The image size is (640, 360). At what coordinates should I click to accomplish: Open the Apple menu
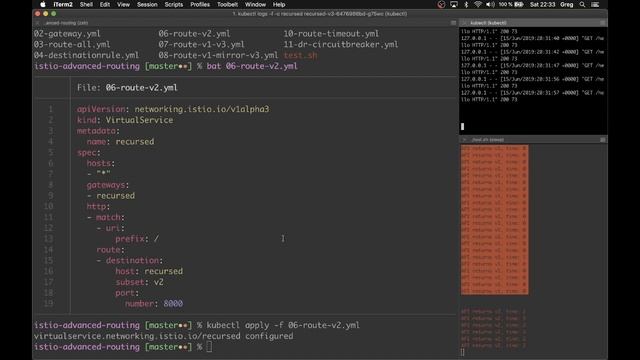click(x=43, y=4)
